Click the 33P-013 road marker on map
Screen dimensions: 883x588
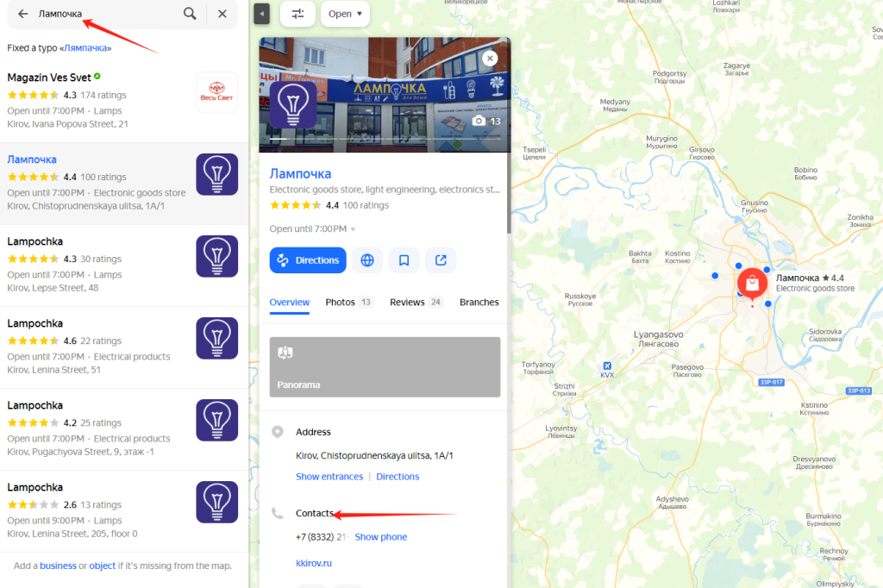tap(859, 391)
